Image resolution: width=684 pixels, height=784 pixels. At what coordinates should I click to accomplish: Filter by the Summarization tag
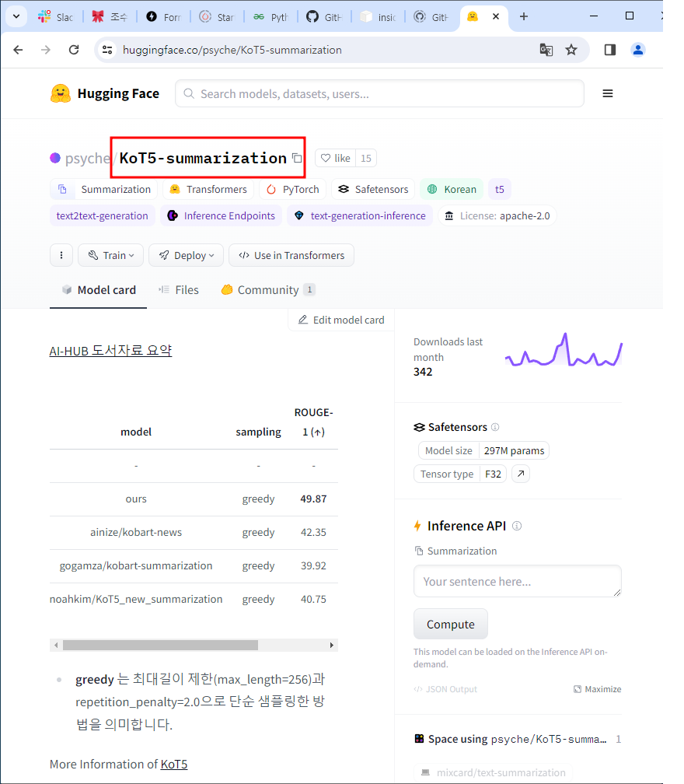coord(104,189)
